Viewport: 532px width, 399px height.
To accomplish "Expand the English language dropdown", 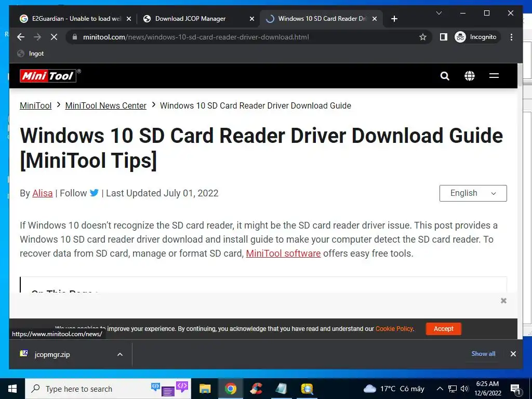I will coord(473,193).
